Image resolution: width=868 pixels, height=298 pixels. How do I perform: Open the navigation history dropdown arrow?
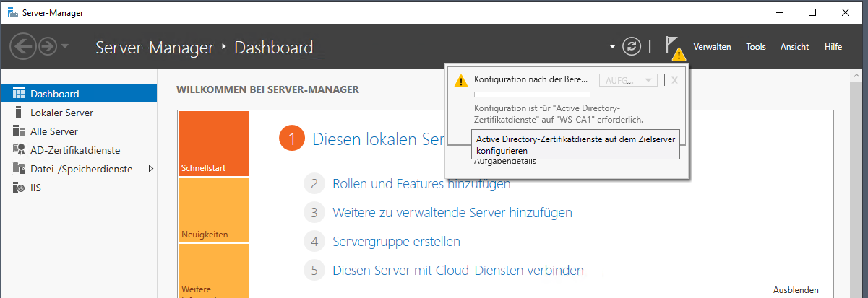tap(65, 47)
